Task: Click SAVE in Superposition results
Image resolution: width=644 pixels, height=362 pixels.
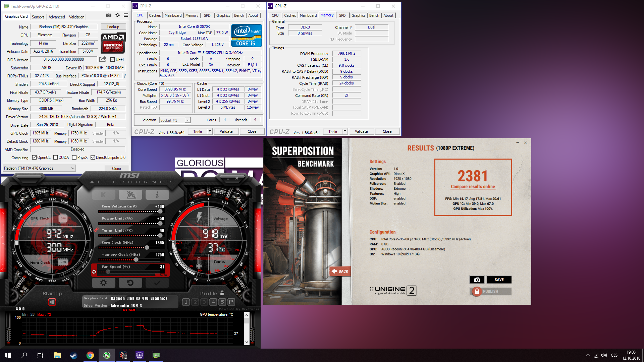Action: [x=499, y=280]
